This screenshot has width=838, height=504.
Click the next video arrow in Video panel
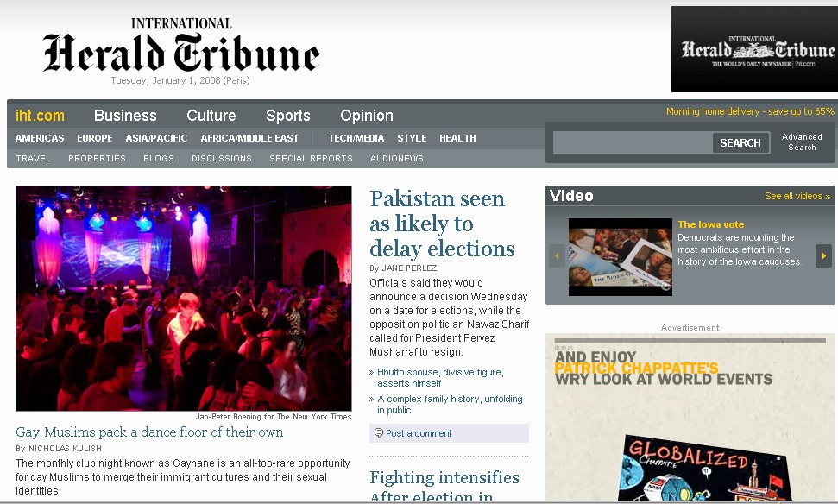pos(823,255)
